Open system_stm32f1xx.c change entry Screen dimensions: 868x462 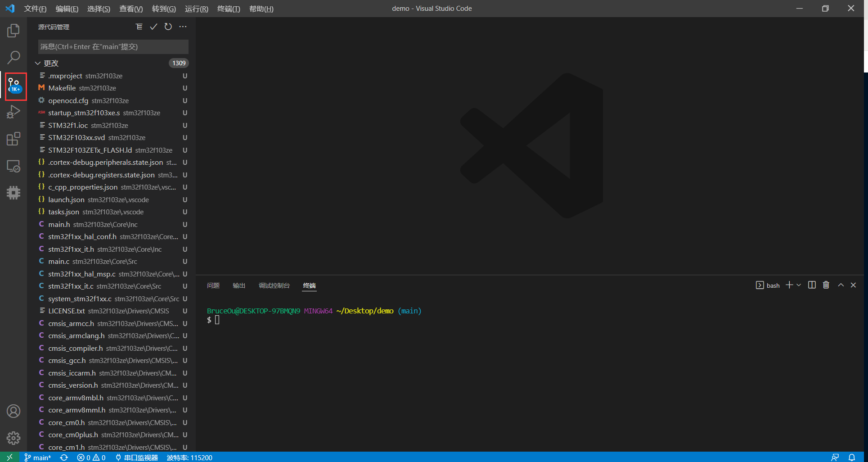[112, 299]
